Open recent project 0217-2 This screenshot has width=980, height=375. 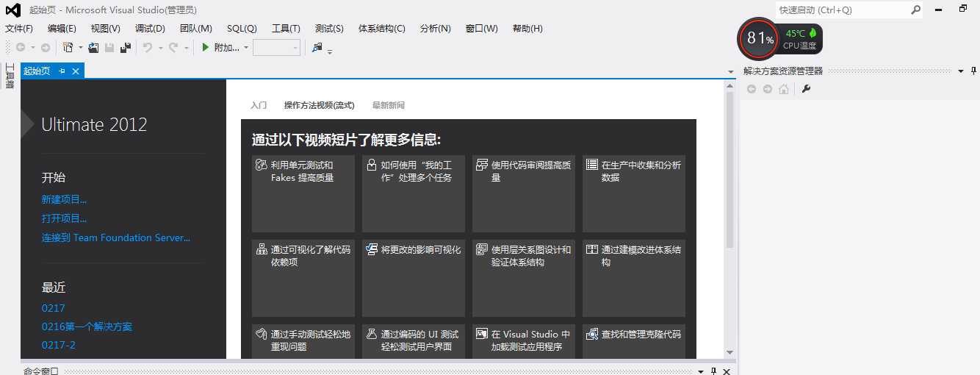tap(59, 345)
